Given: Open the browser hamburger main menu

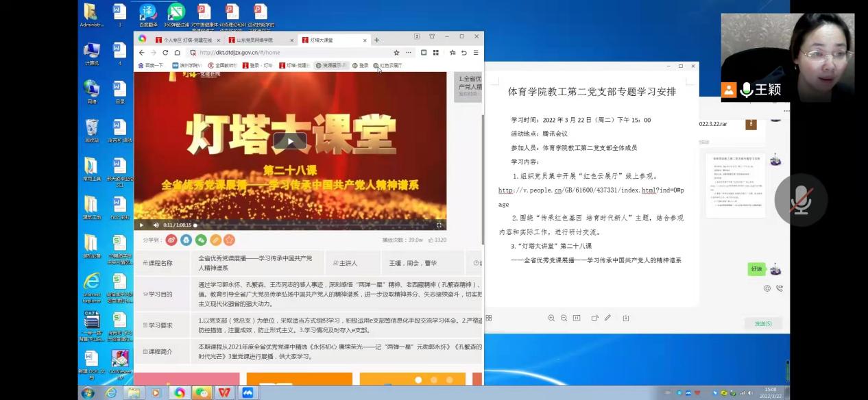Looking at the screenshot, I should [476, 53].
